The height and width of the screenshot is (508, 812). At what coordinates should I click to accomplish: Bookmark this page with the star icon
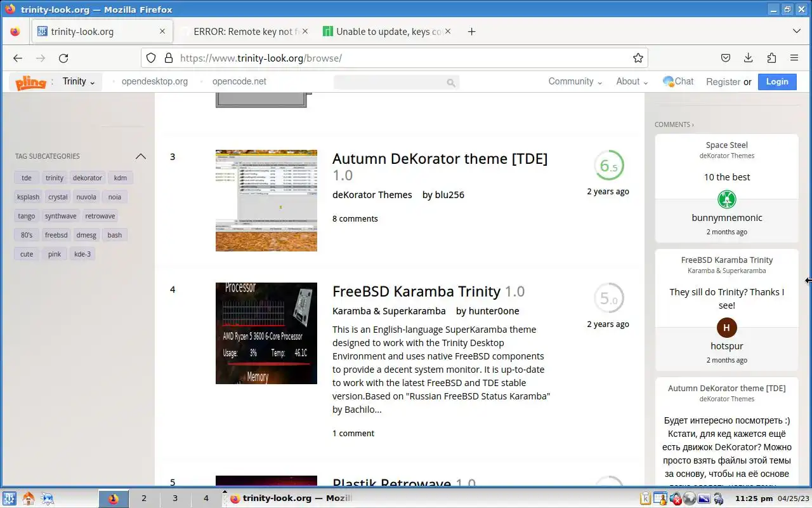click(x=638, y=58)
